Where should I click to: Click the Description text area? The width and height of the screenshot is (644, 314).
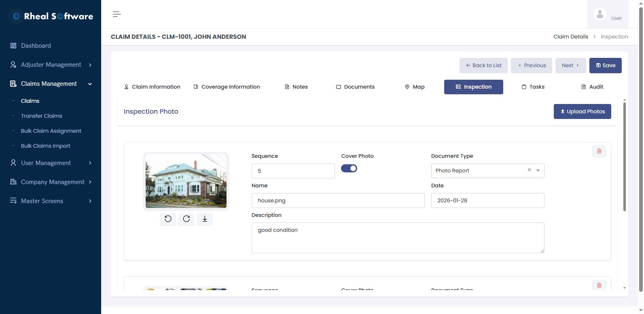(x=398, y=238)
